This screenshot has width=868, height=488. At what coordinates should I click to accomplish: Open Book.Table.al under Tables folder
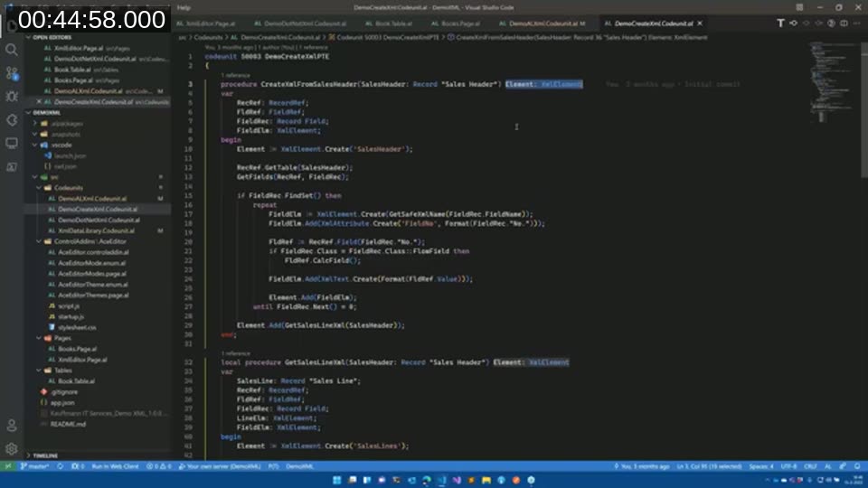(76, 380)
